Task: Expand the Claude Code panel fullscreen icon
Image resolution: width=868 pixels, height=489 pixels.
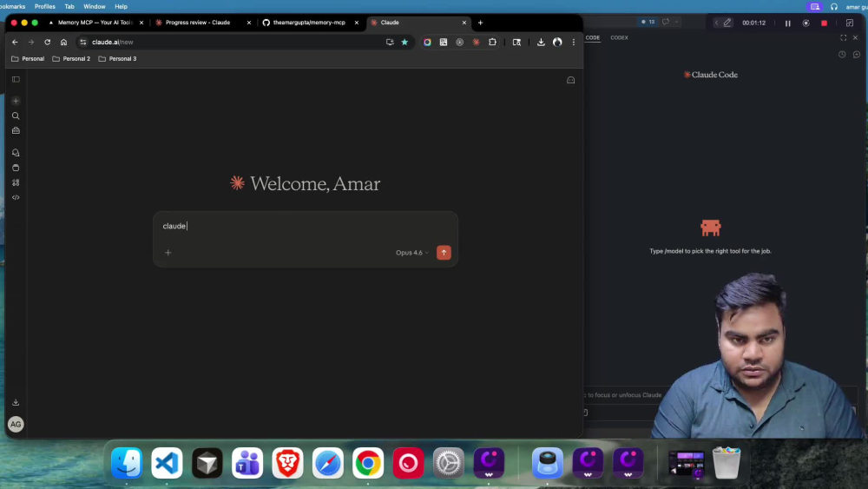Action: 843,37
